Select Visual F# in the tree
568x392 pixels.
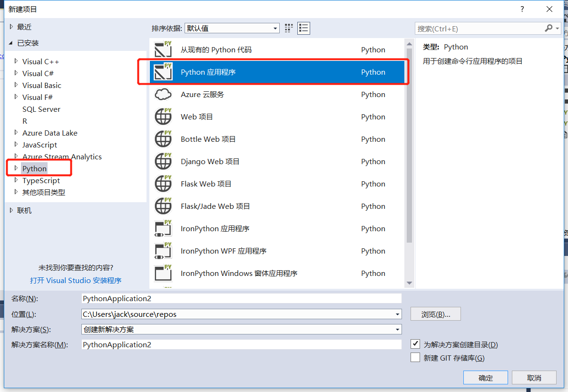click(x=37, y=97)
